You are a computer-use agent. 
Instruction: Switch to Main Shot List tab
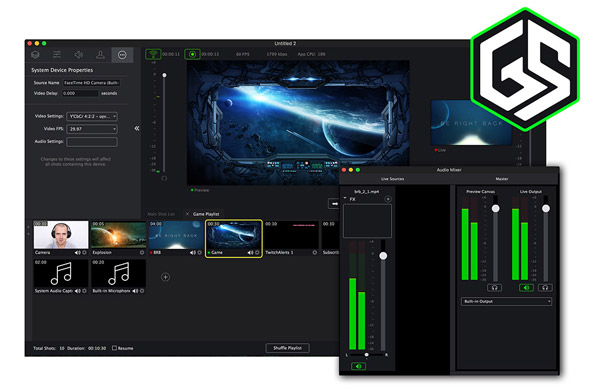[x=161, y=214]
